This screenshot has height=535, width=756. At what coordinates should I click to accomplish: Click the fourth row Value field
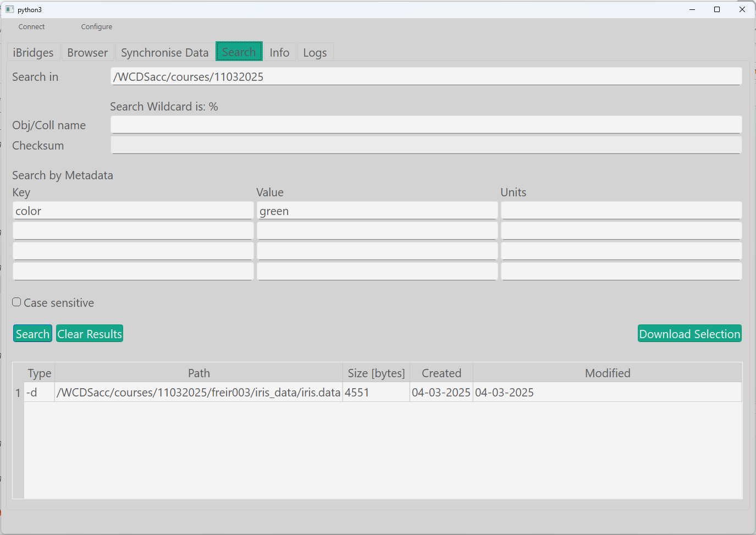click(377, 272)
